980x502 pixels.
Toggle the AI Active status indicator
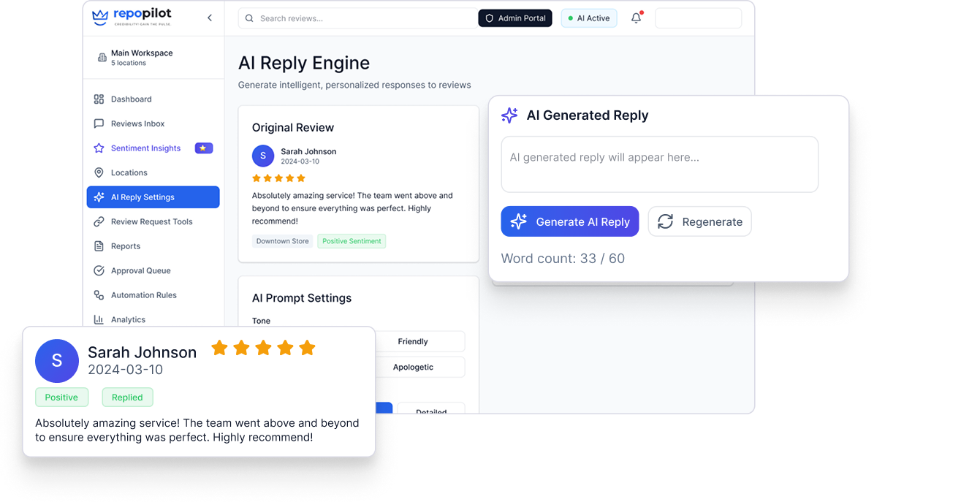click(x=588, y=18)
